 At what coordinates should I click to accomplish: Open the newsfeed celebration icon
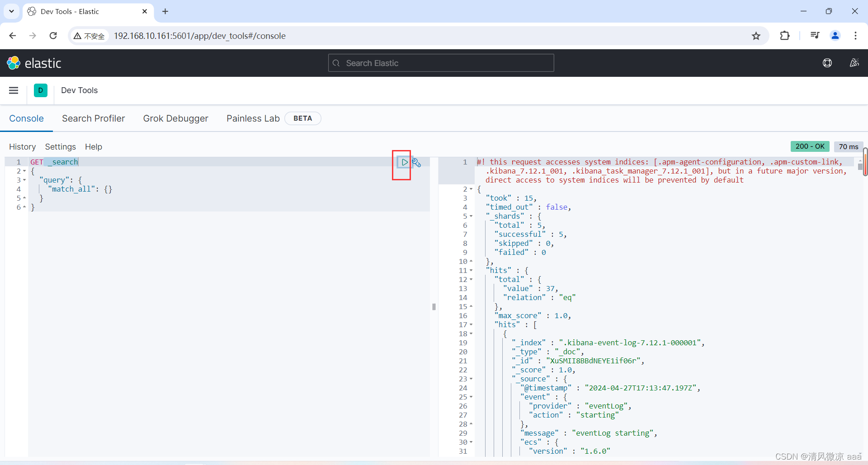[x=854, y=63]
